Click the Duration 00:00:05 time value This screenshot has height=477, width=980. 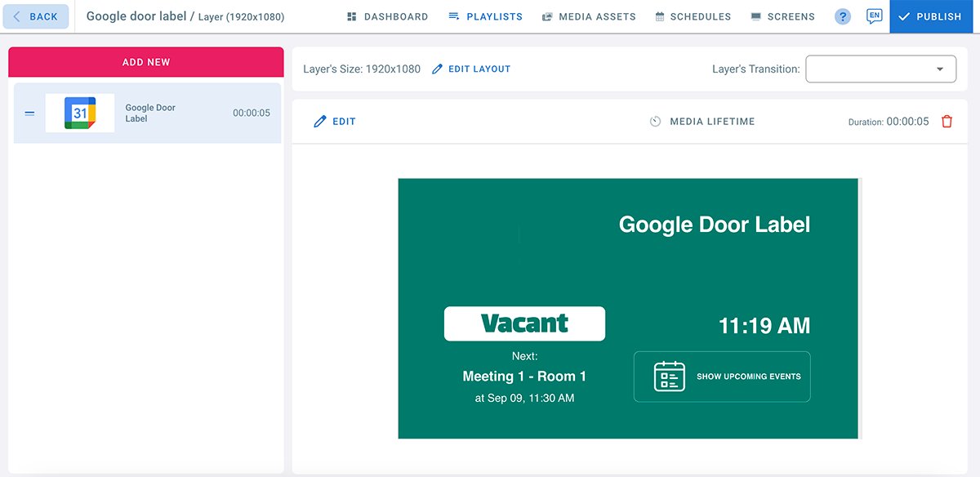pyautogui.click(x=907, y=122)
